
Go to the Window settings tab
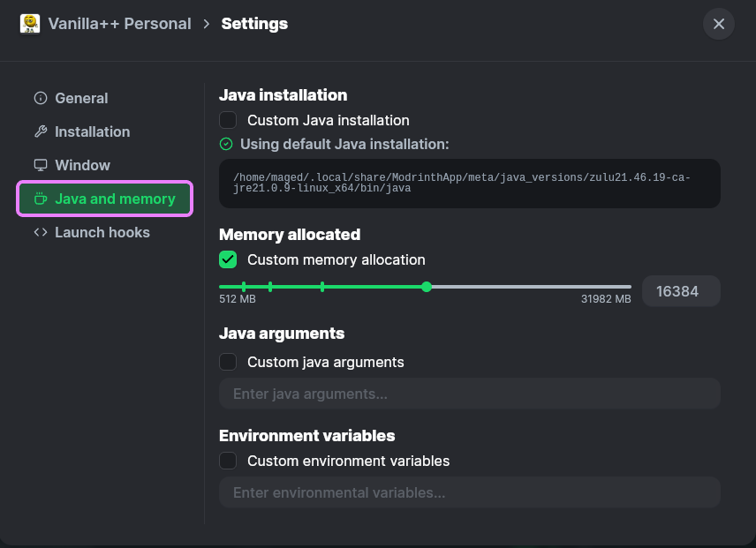tap(104, 165)
